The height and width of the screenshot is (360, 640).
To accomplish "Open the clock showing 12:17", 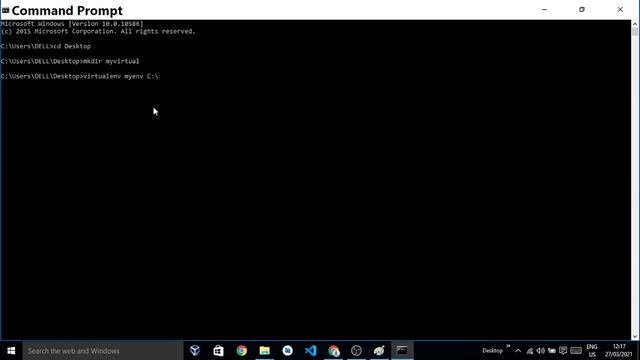I will (619, 351).
